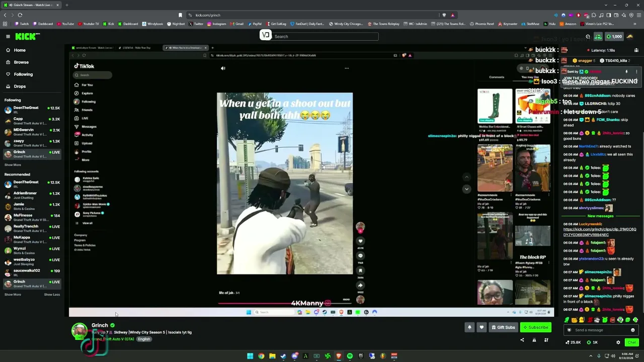Share the stream with the share icon
This screenshot has height=362, width=644.
click(x=522, y=340)
